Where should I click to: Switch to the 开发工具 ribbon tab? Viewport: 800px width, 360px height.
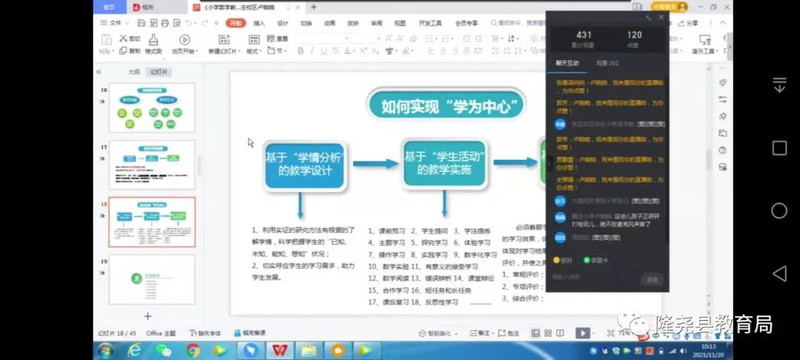click(430, 23)
